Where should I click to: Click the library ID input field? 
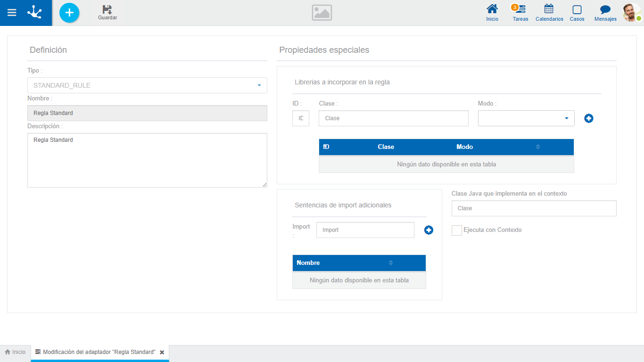pos(301,118)
